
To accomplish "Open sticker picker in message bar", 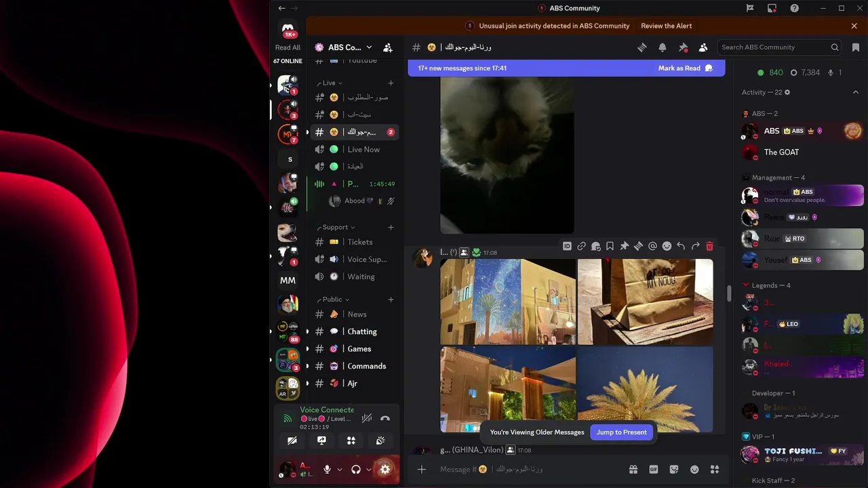I will click(674, 469).
